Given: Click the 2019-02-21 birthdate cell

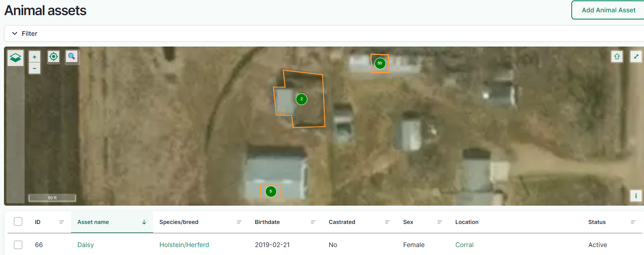Looking at the screenshot, I should click(272, 245).
